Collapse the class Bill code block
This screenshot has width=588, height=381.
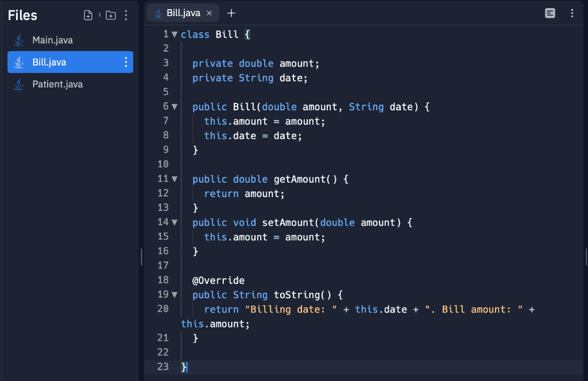coord(174,34)
